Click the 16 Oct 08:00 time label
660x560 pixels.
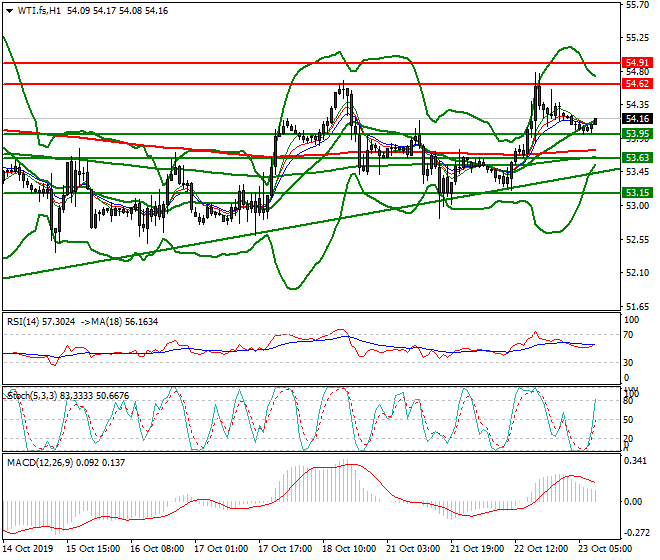pyautogui.click(x=157, y=549)
